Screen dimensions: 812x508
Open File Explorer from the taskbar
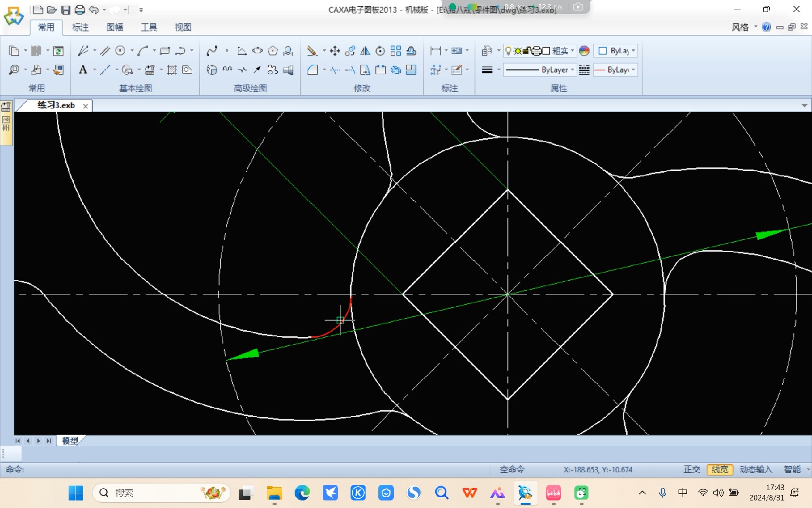coord(274,493)
